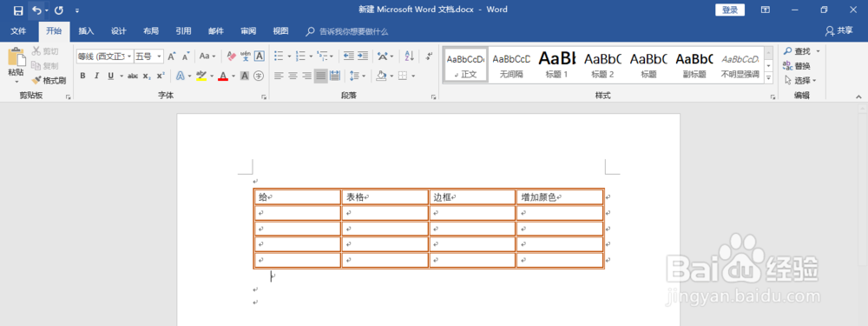Click the 告诉我你想要做什么 search box

(x=348, y=31)
